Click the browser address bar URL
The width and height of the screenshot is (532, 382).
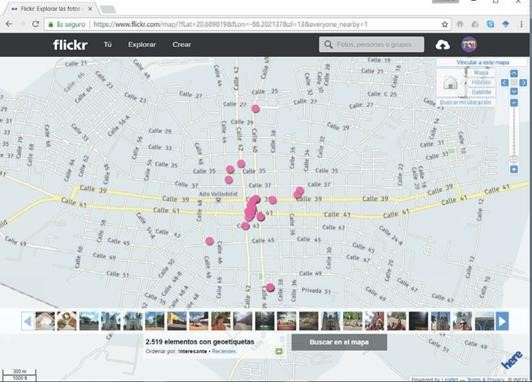tap(230, 24)
